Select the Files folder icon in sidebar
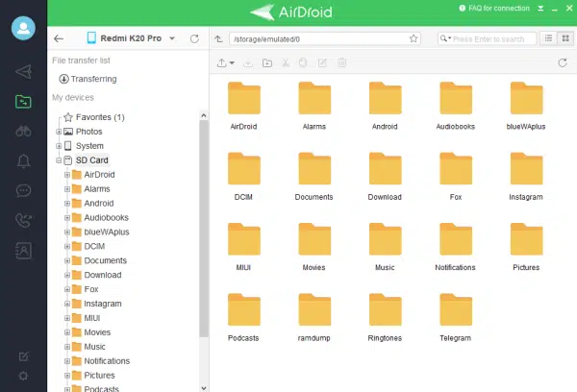Image resolution: width=577 pixels, height=392 pixels. tap(23, 102)
